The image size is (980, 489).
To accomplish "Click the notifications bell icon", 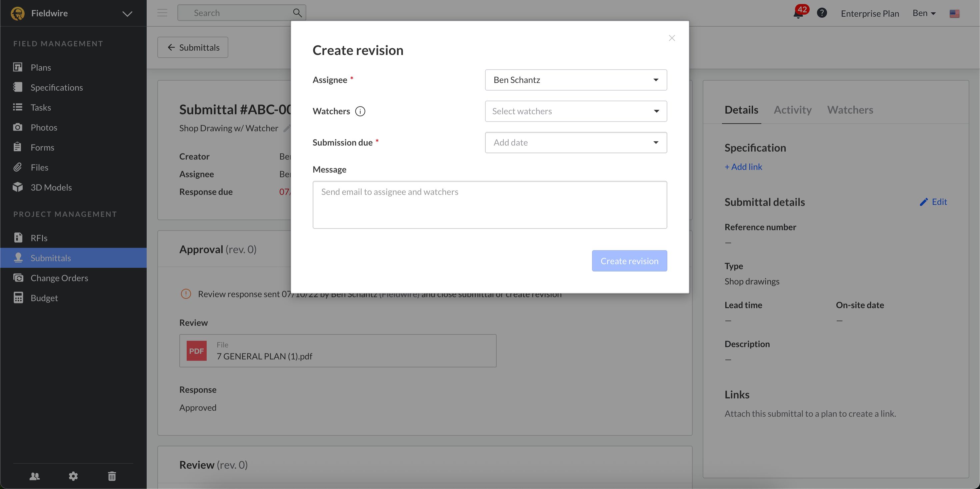I will 798,14.
